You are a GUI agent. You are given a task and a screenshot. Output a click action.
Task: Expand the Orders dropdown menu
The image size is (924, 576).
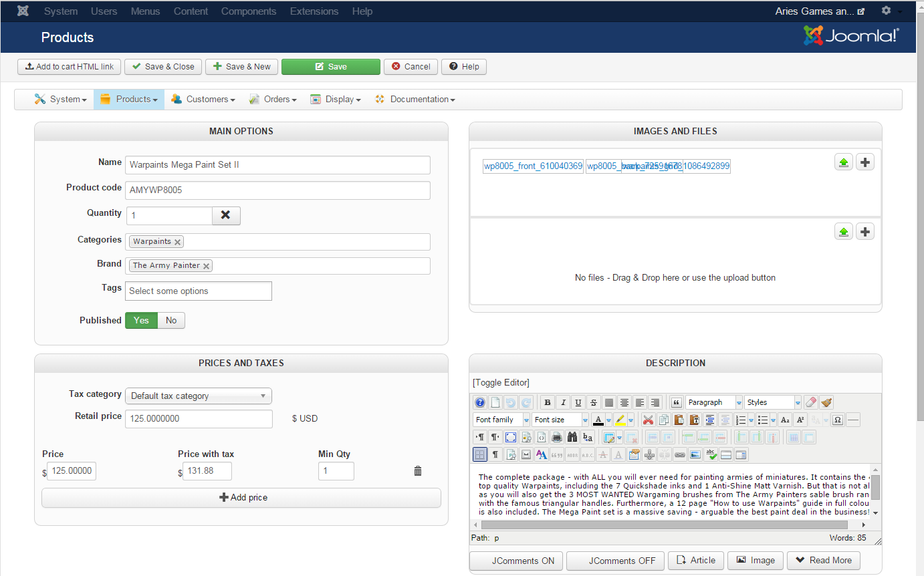[273, 99]
